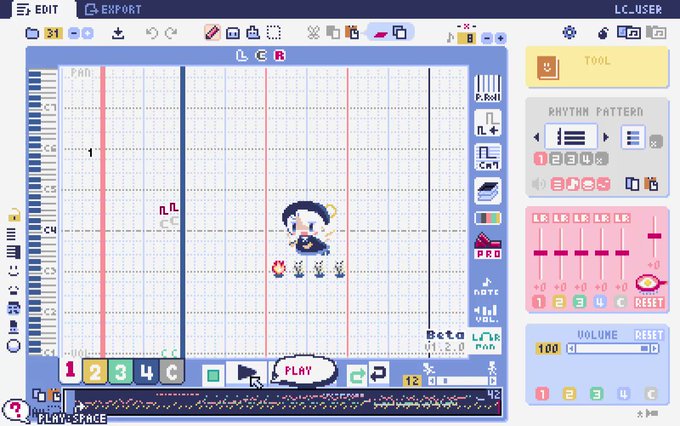Toggle loop playback green arrow
The width and height of the screenshot is (680, 426).
pos(357,374)
